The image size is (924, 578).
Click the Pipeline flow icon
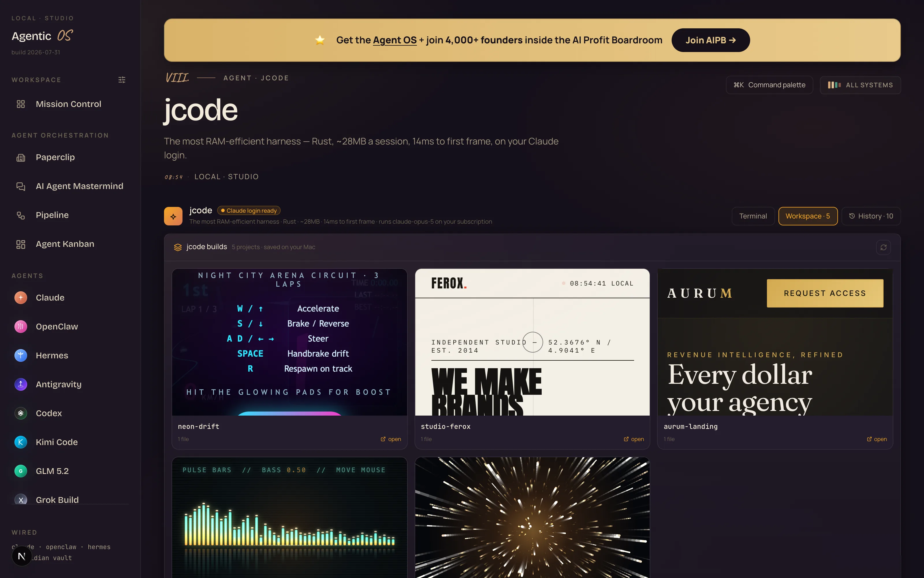pyautogui.click(x=21, y=215)
